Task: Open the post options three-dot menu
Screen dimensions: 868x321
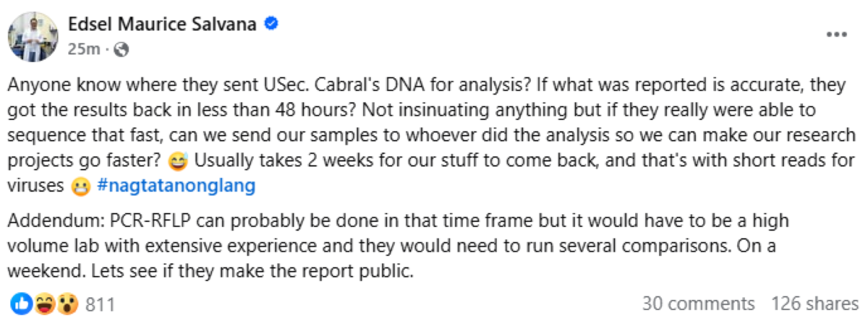Action: [837, 35]
